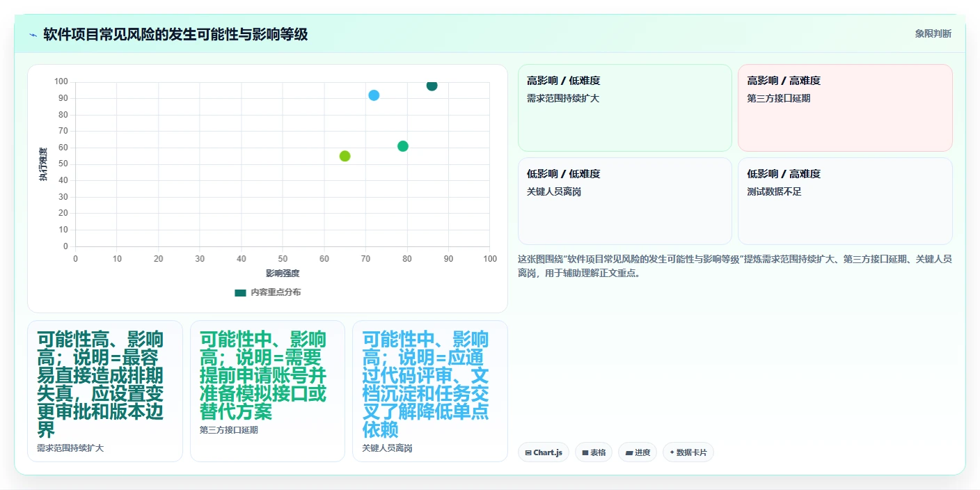Click the 内容重点分布 legend label
Viewport: 980px width, 490px height.
point(276,292)
